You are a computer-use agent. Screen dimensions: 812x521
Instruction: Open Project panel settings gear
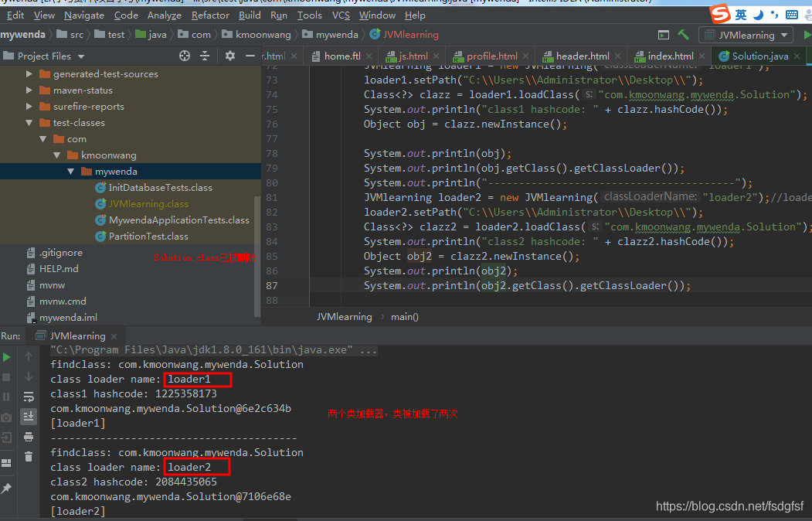coord(230,56)
